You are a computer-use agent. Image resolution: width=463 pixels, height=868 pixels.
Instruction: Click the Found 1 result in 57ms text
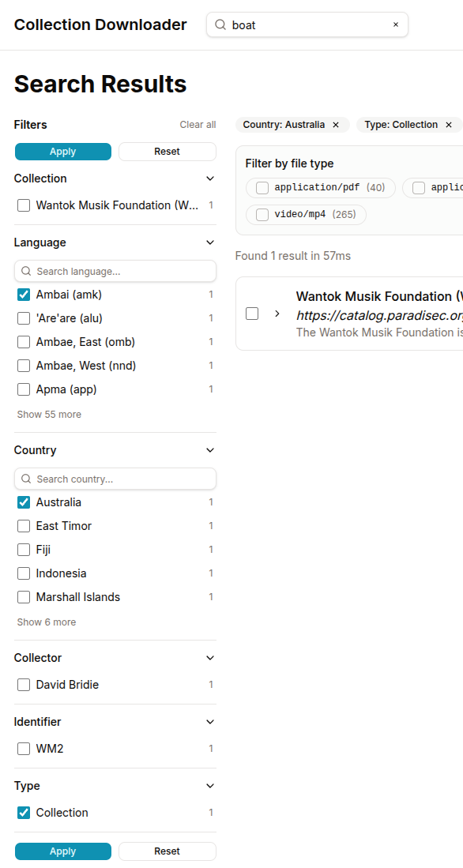[x=293, y=256]
